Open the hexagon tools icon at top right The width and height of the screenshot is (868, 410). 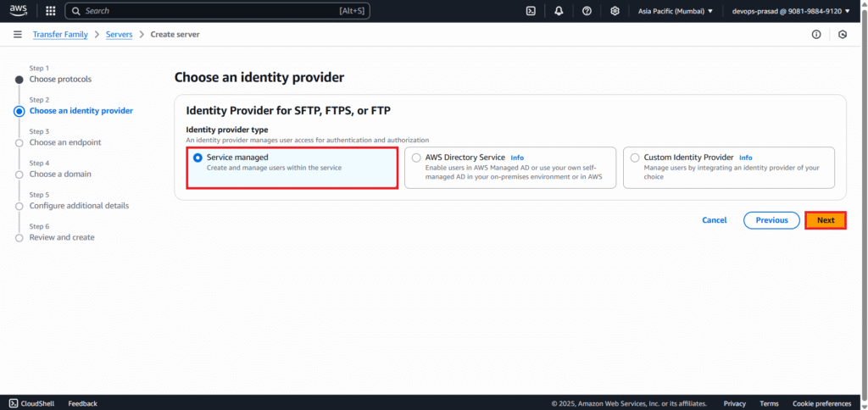[843, 34]
